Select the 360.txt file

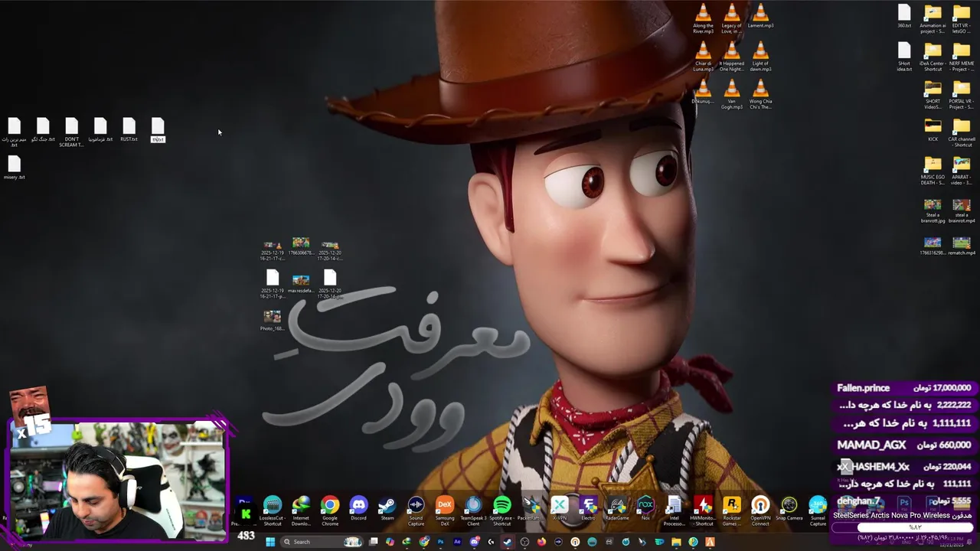coord(904,16)
